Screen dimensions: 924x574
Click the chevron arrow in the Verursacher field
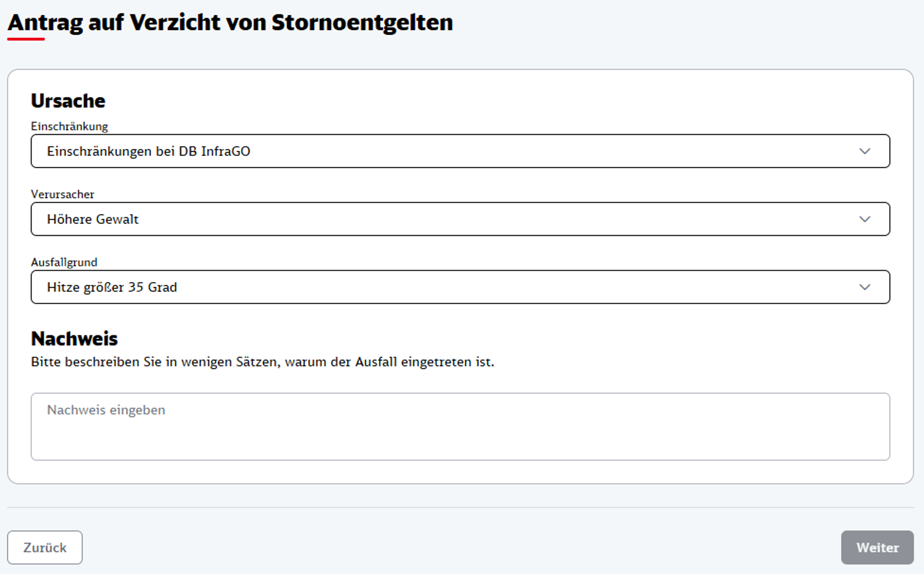pyautogui.click(x=865, y=219)
